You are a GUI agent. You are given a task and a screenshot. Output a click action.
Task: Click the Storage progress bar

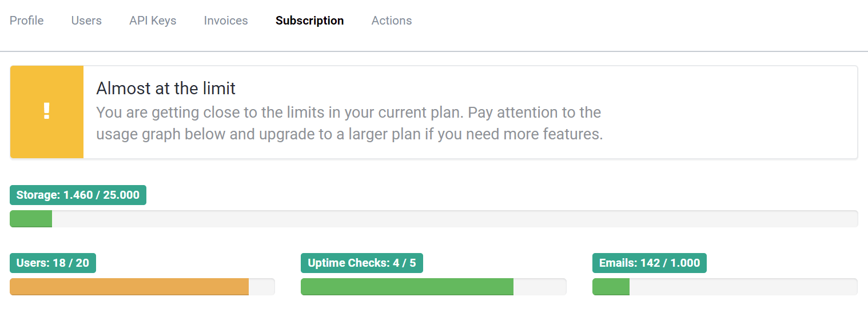pyautogui.click(x=433, y=219)
